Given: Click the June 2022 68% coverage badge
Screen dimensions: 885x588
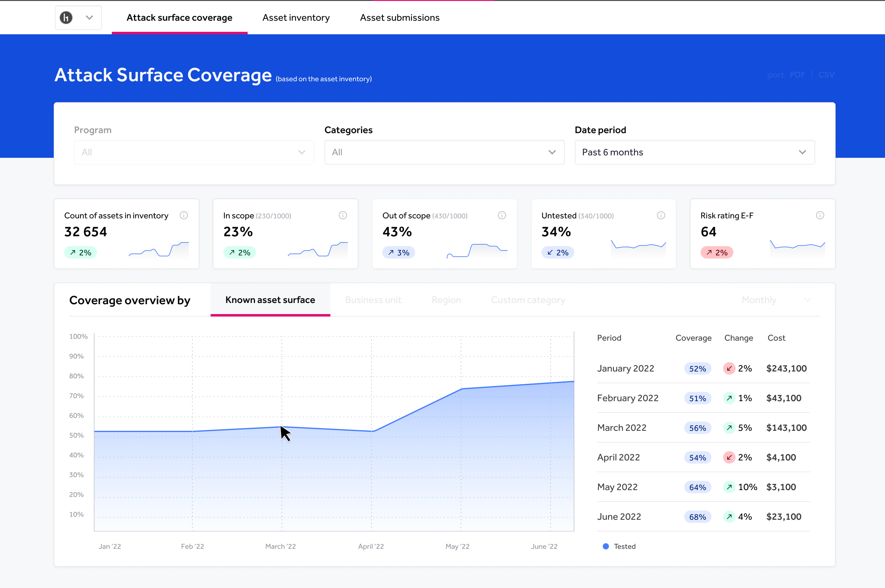Looking at the screenshot, I should pyautogui.click(x=698, y=517).
